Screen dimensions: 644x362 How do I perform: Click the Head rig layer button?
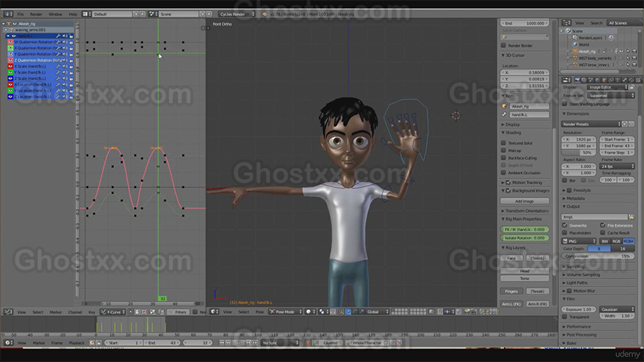point(525,271)
